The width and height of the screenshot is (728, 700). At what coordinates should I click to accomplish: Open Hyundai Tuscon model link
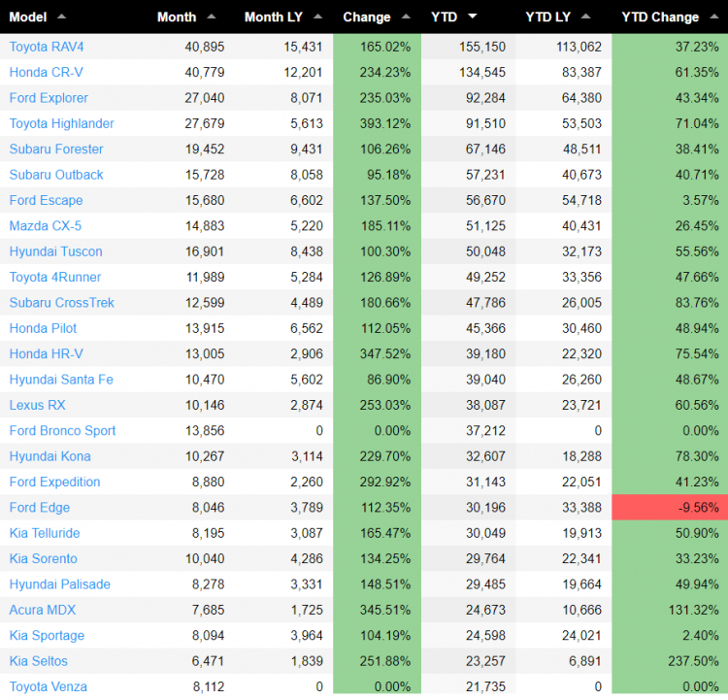[x=55, y=251]
